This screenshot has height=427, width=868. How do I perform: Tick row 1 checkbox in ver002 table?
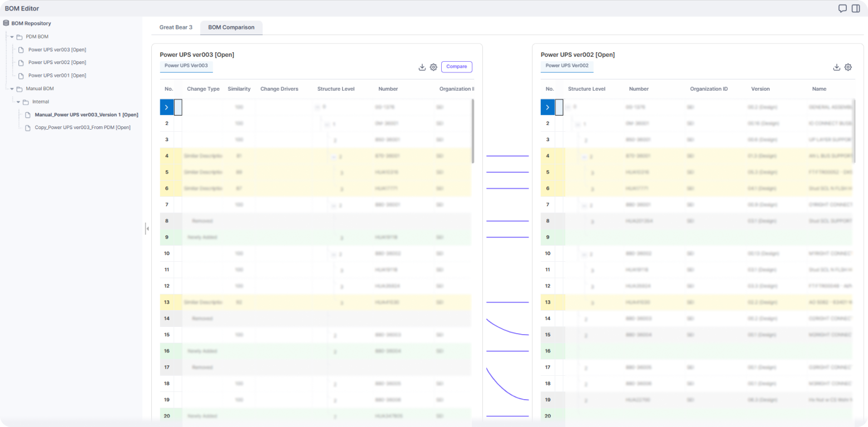point(559,107)
